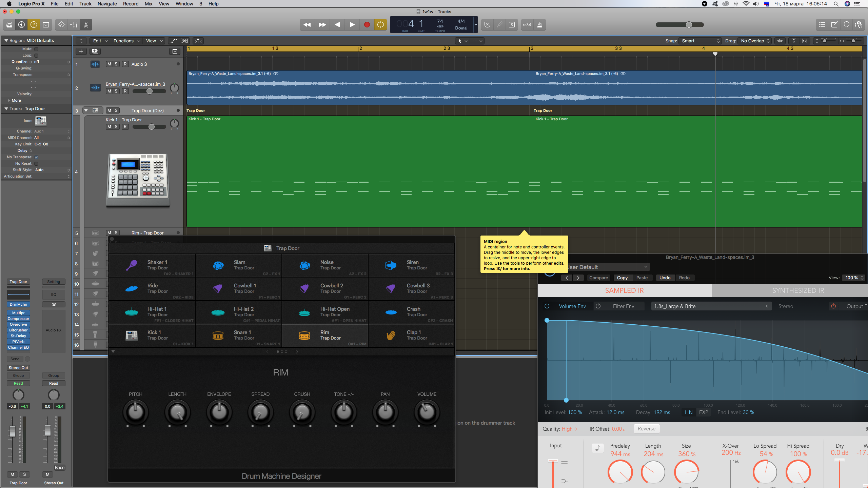Open the Navigate menu
Screen dimensions: 868x488
tap(107, 4)
